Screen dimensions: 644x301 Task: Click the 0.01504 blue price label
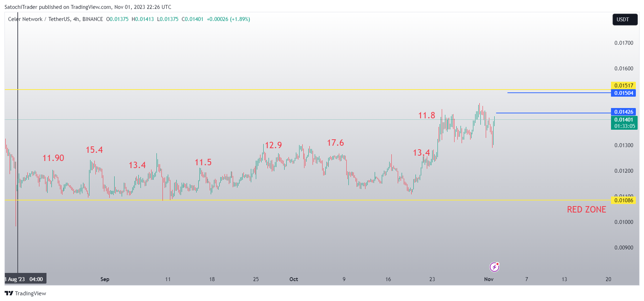point(623,93)
